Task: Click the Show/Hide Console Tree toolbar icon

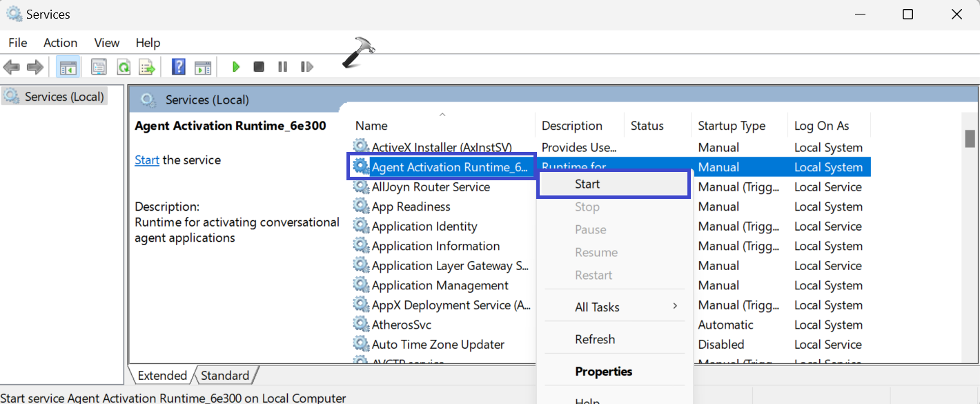Action: click(x=68, y=67)
